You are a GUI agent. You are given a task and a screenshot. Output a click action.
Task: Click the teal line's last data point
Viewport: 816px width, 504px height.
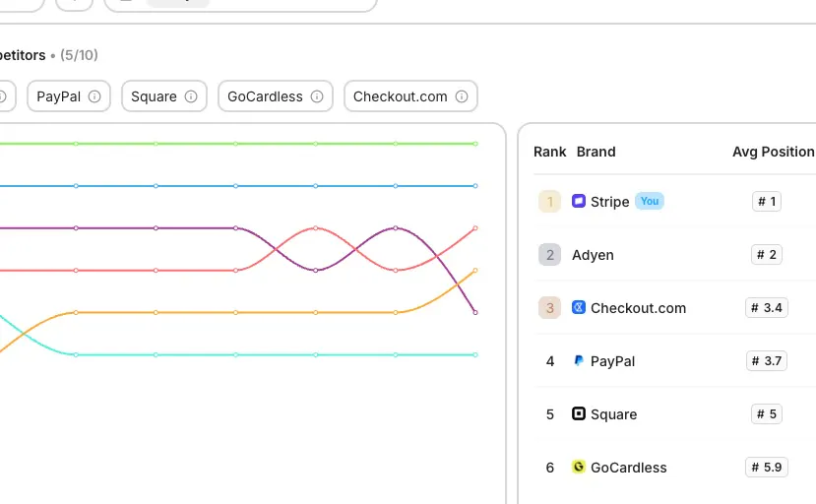click(475, 354)
